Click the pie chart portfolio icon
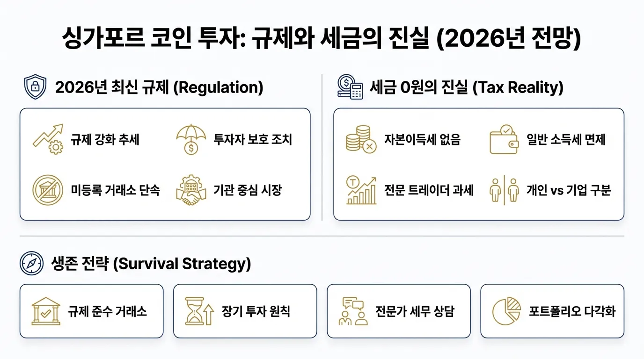The image size is (644, 359). point(506,311)
